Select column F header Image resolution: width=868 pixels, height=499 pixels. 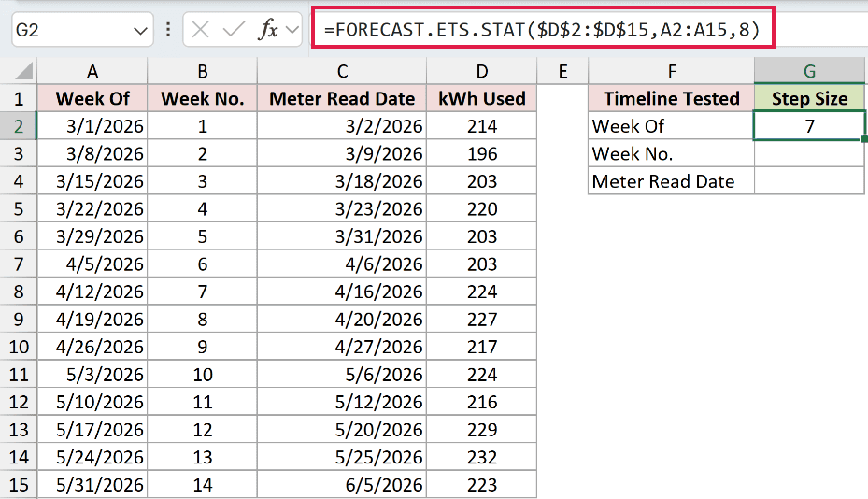(x=672, y=71)
